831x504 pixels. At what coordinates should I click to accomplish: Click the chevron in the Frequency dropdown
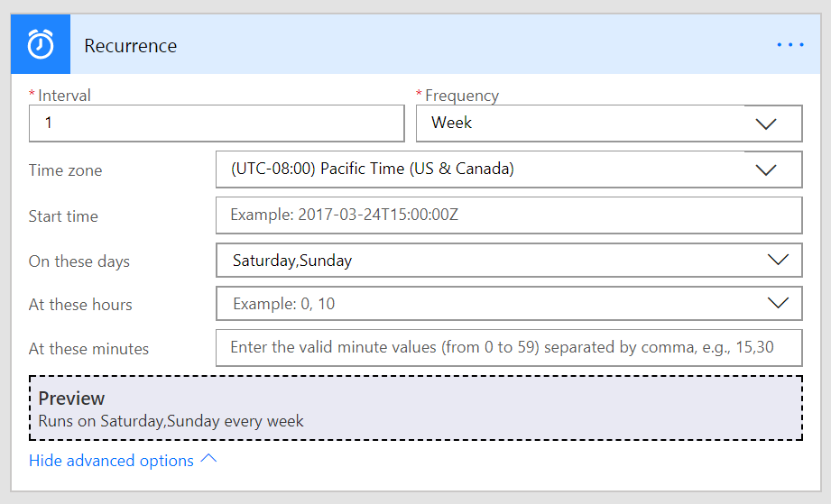(x=766, y=124)
